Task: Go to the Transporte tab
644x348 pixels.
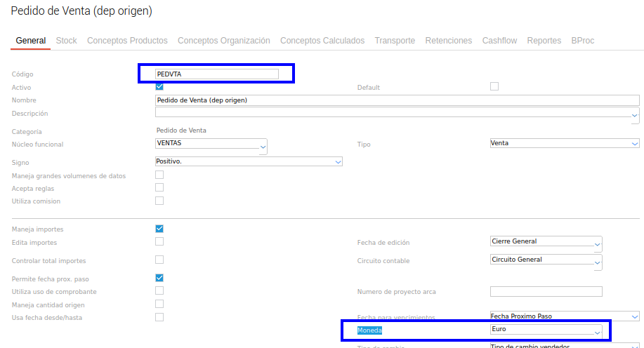Action: point(395,41)
